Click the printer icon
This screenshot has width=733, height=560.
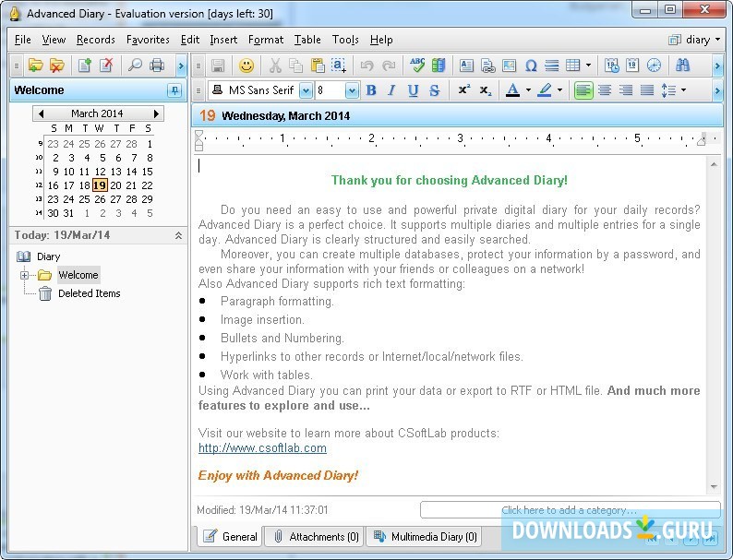point(157,66)
